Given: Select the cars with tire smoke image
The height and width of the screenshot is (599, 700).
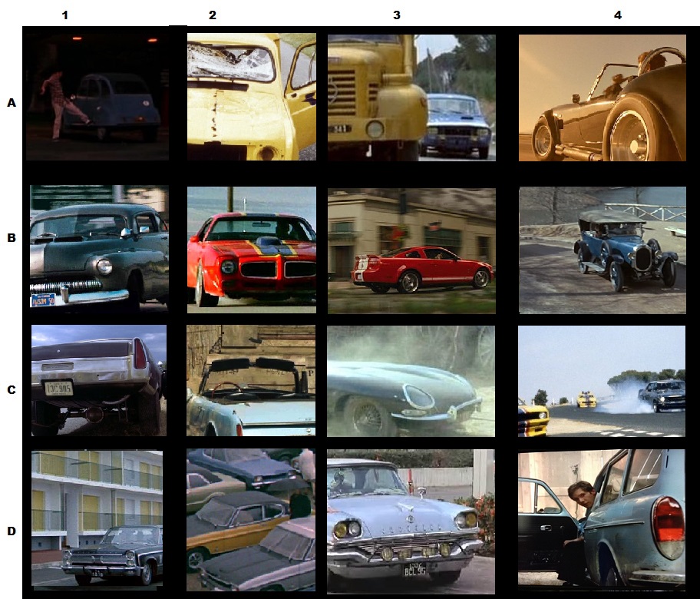Looking at the screenshot, I should (602, 380).
